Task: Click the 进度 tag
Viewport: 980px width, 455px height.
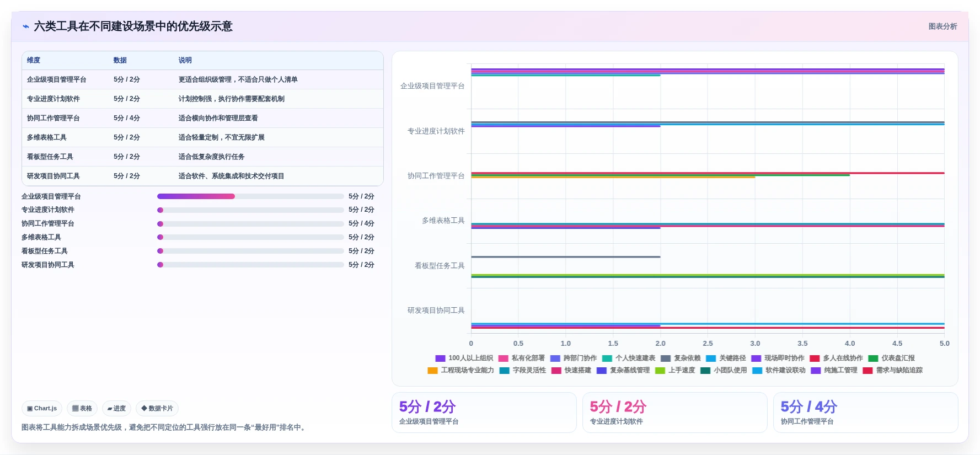Action: pyautogui.click(x=116, y=409)
